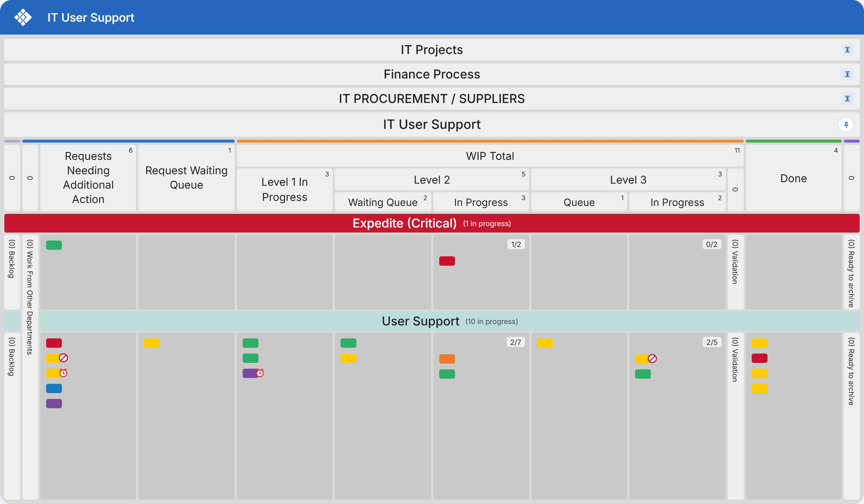Viewport: 864px width, 504px height.
Task: Expand Validation column in User Support lane
Action: click(x=735, y=416)
